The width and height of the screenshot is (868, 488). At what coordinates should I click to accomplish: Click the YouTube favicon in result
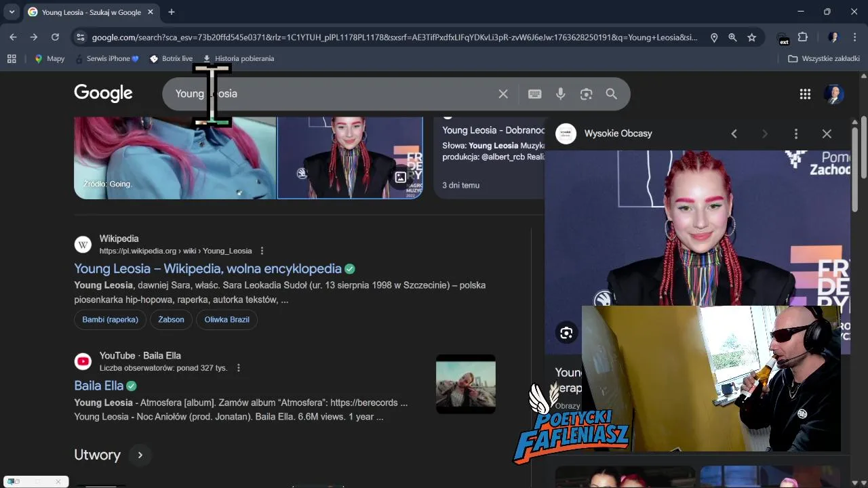click(83, 362)
